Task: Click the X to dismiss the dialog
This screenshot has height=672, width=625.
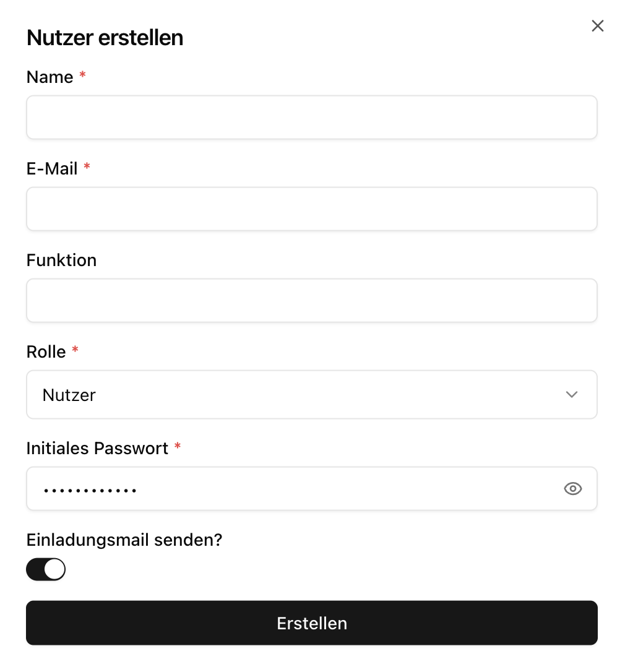Action: [597, 25]
